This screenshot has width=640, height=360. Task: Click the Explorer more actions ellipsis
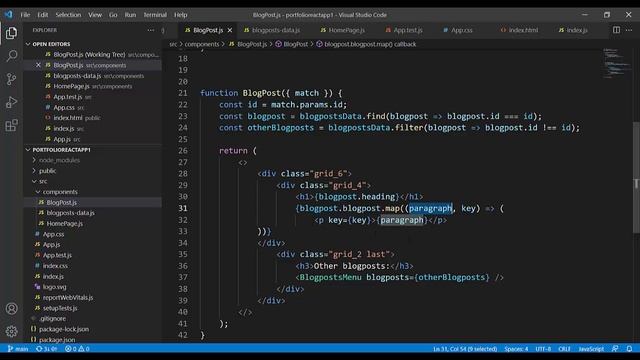[151, 30]
